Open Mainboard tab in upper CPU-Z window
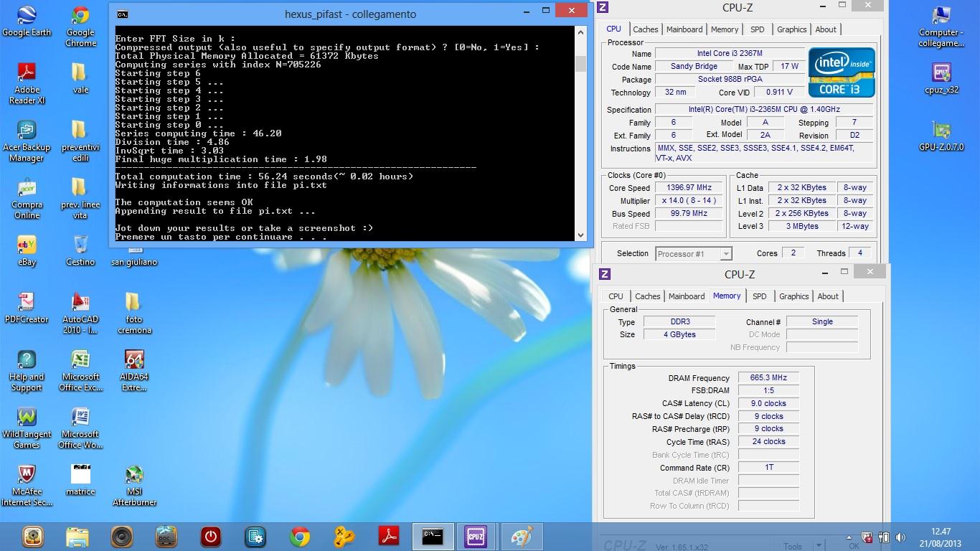Screen dimensions: 980x551 pos(684,29)
